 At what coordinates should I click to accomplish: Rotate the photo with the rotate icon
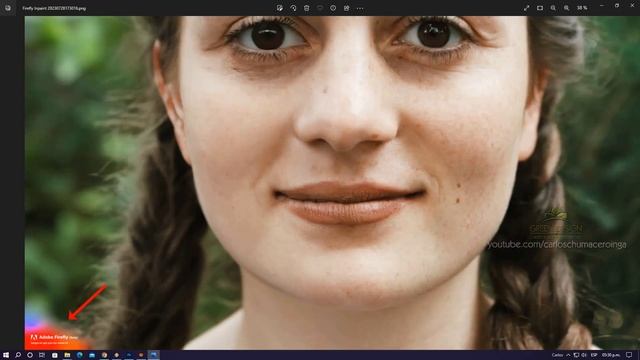[x=293, y=8]
